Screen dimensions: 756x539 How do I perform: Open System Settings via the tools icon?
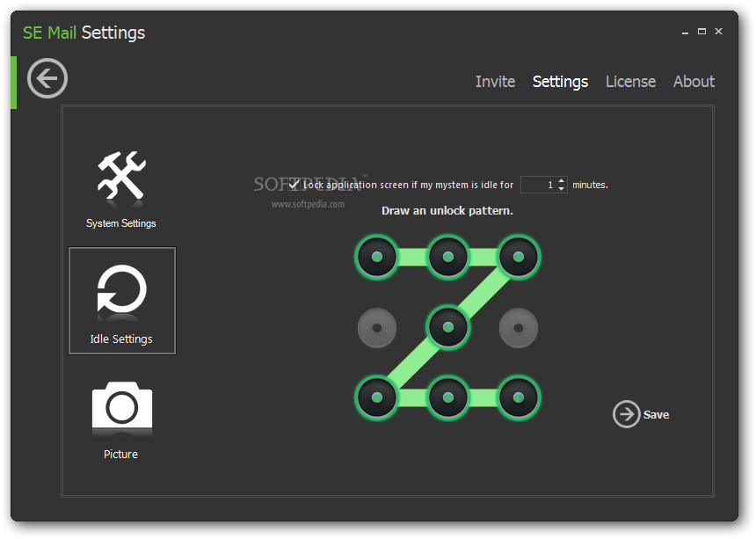[x=121, y=176]
